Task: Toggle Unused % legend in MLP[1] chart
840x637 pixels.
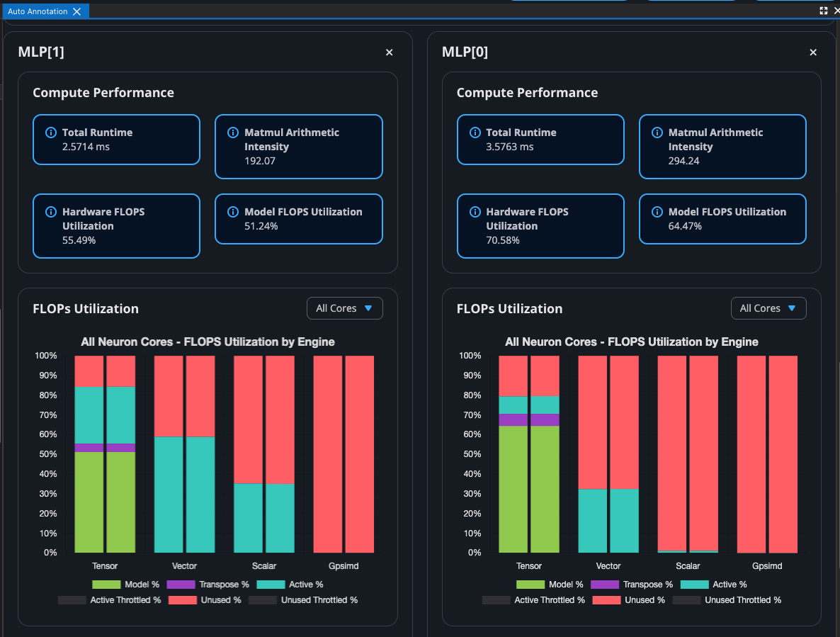Action: pos(205,600)
